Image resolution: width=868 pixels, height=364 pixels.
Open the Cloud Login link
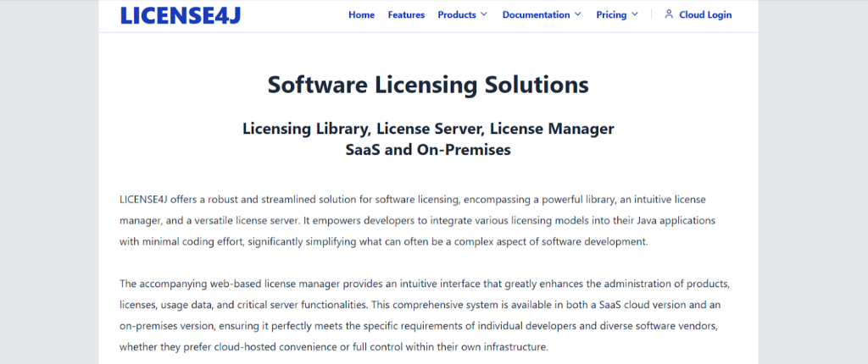click(705, 15)
